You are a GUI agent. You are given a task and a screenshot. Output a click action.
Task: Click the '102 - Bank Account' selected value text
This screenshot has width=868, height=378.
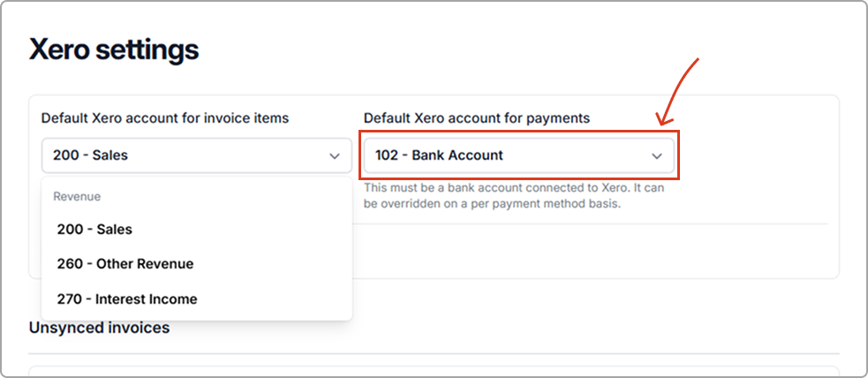click(439, 155)
